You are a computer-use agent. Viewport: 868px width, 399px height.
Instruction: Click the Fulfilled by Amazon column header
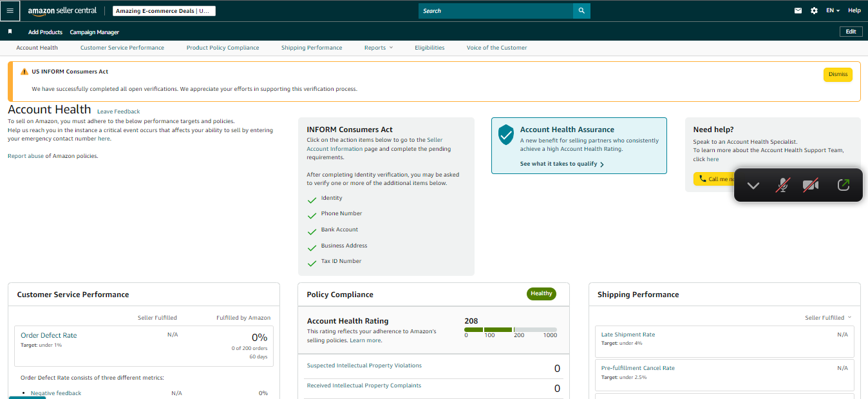(243, 318)
